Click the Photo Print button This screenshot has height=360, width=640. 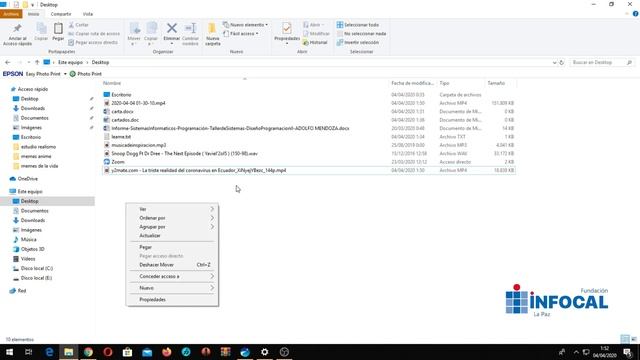point(86,74)
